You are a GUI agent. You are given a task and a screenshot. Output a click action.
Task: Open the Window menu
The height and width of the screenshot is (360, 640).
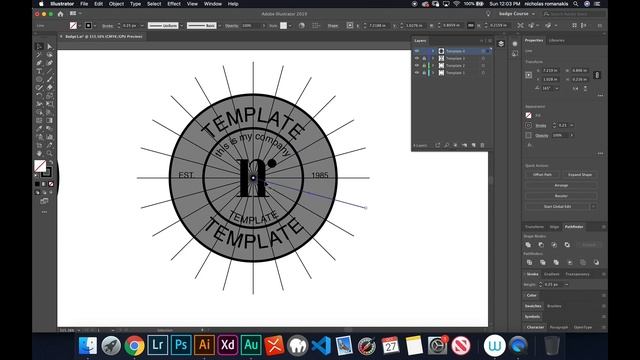[213, 4]
